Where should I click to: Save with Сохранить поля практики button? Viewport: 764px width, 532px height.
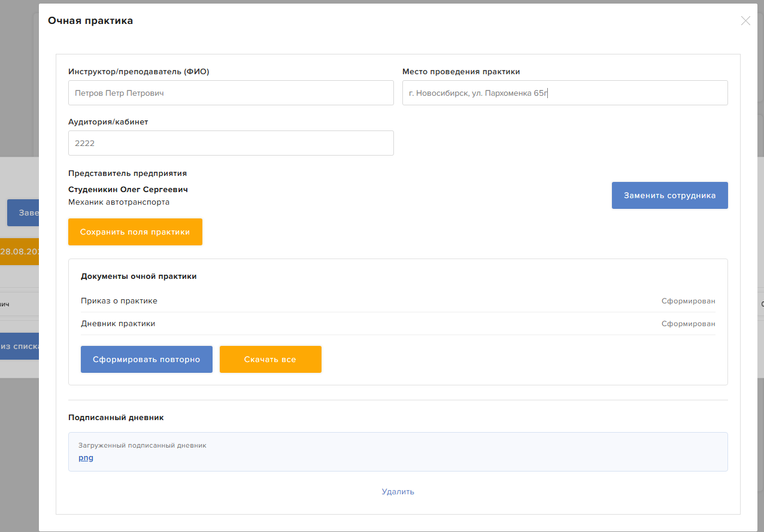[x=135, y=232]
